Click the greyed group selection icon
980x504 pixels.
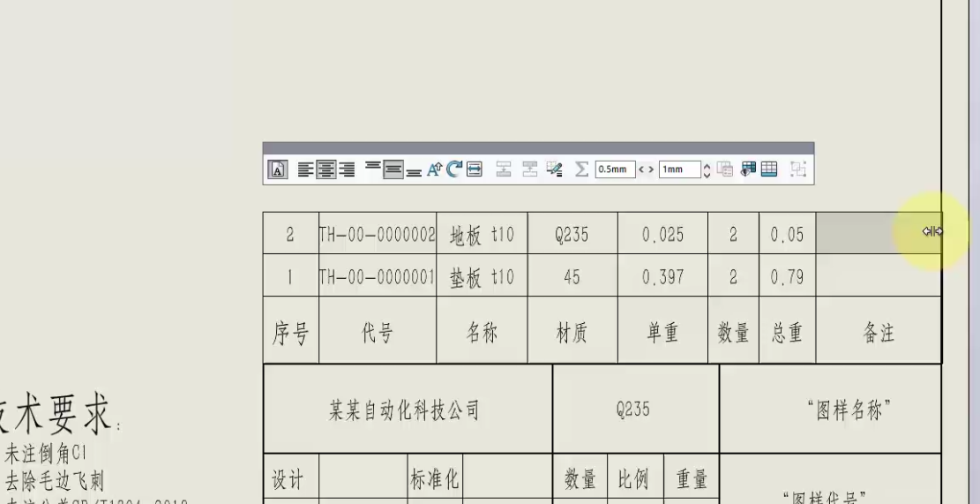(798, 169)
